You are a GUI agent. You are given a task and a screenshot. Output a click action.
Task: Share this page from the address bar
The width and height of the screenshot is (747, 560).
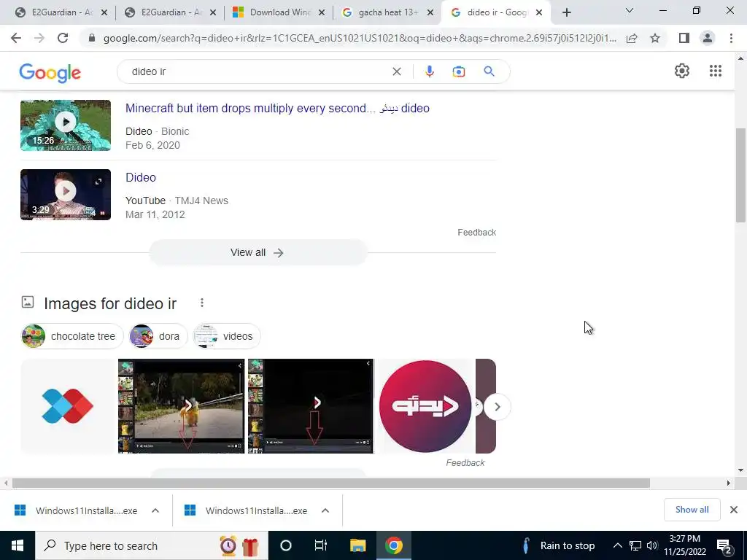pyautogui.click(x=632, y=38)
